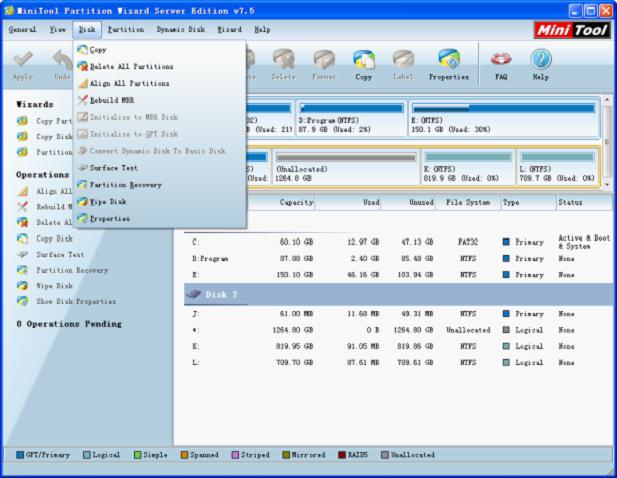This screenshot has height=478, width=617.
Task: Click Wipe Disk menu icon
Action: tap(82, 202)
